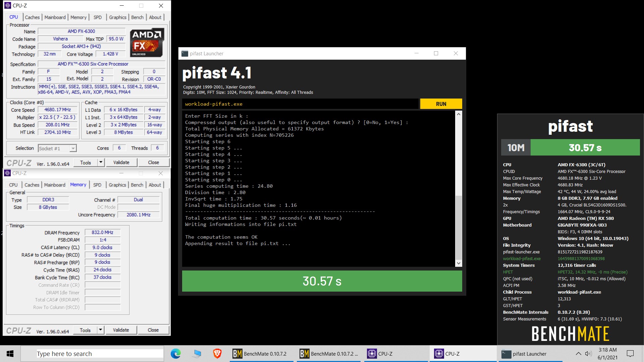The height and width of the screenshot is (362, 644).
Task: Click DRAM Frequency 832.0 MHz value
Action: (103, 233)
